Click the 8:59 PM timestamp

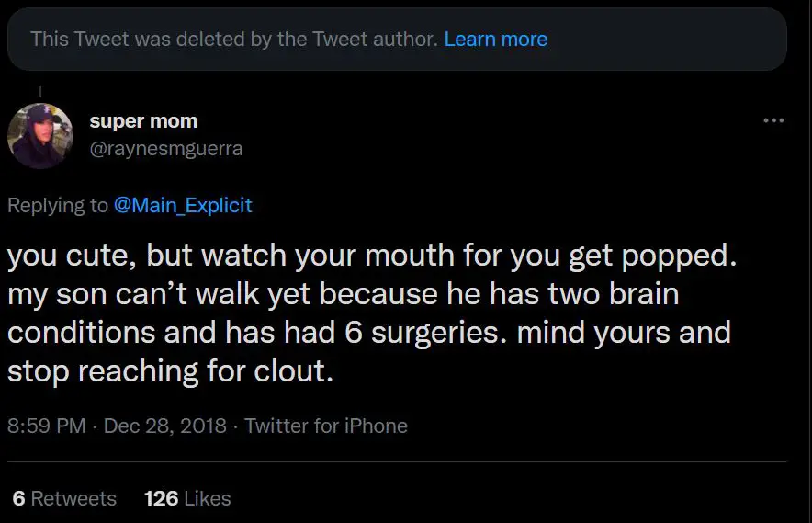pyautogui.click(x=46, y=426)
